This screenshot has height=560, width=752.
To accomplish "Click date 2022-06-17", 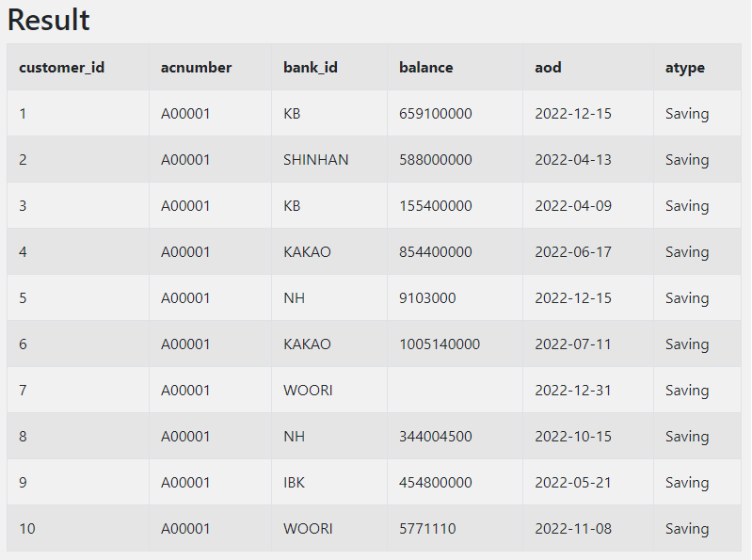I will [573, 251].
